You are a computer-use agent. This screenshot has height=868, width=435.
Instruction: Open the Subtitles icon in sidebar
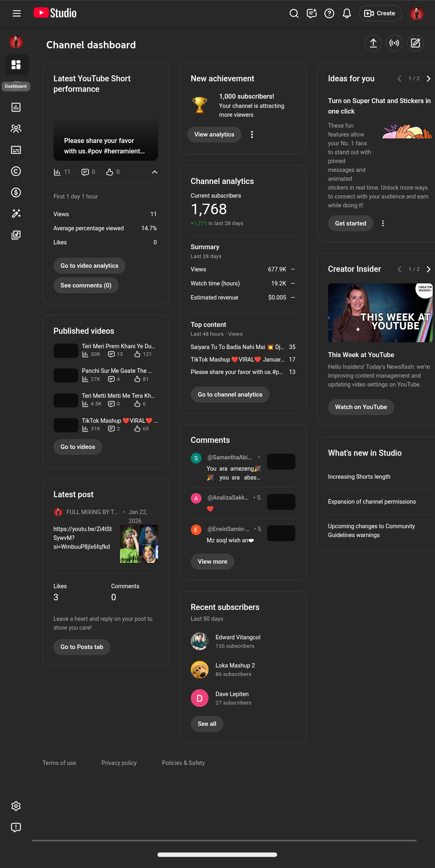point(16,150)
